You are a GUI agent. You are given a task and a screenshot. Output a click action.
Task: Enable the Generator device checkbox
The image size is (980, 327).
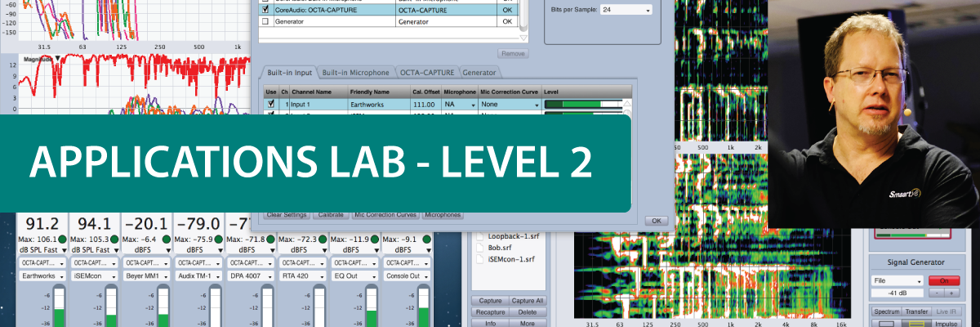pyautogui.click(x=265, y=22)
